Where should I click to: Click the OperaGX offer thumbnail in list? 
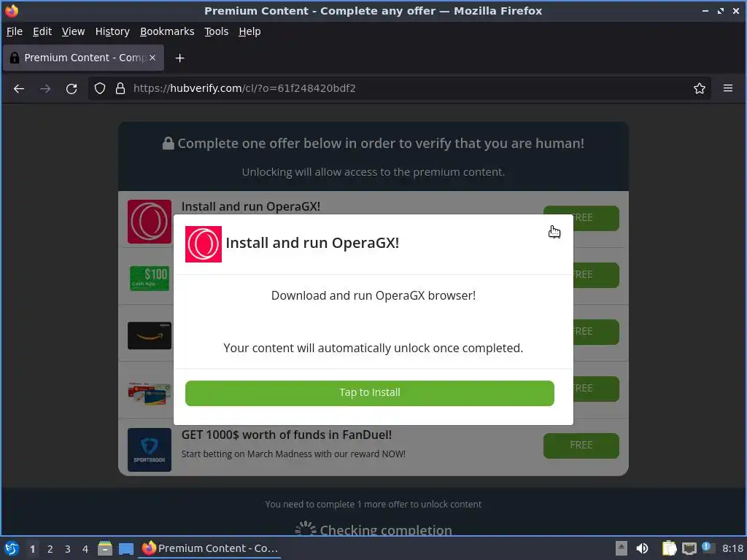coord(149,222)
